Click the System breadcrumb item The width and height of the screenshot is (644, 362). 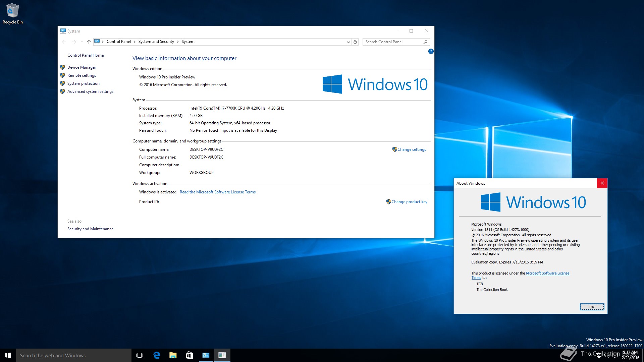click(x=188, y=42)
